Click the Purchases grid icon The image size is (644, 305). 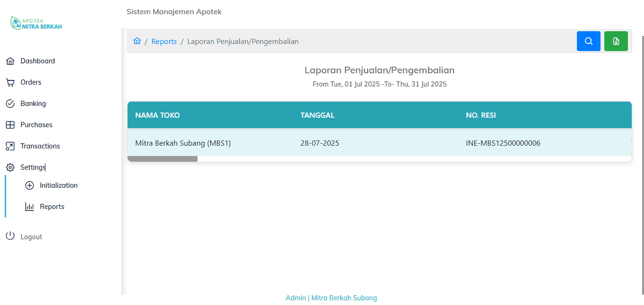(x=10, y=125)
